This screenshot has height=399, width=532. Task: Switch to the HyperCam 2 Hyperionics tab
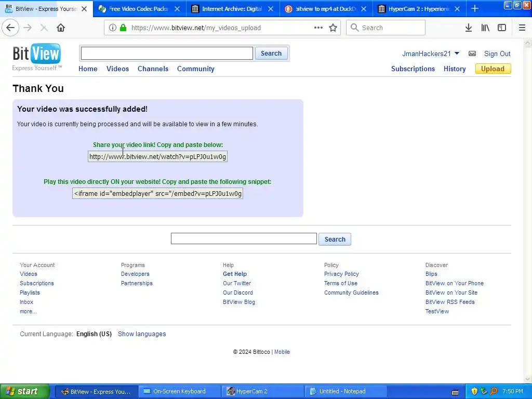tap(419, 9)
